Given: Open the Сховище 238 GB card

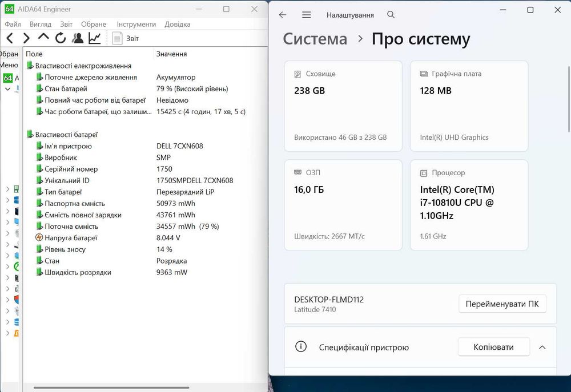Looking at the screenshot, I should point(343,106).
